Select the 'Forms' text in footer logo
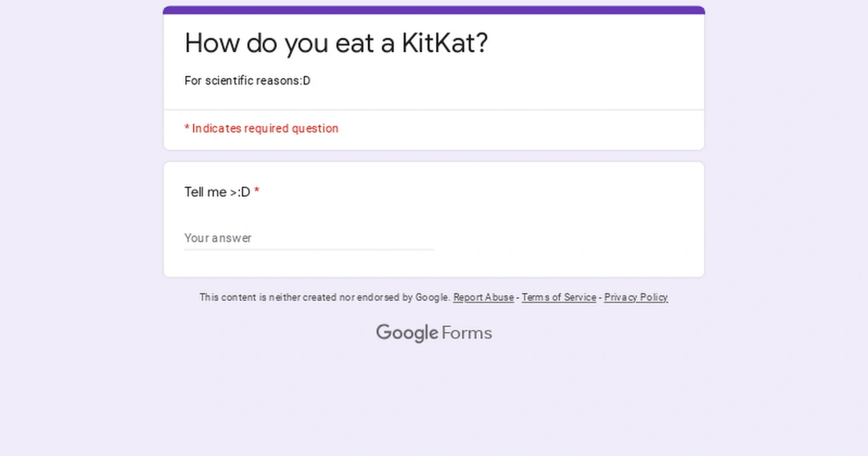 [x=467, y=333]
